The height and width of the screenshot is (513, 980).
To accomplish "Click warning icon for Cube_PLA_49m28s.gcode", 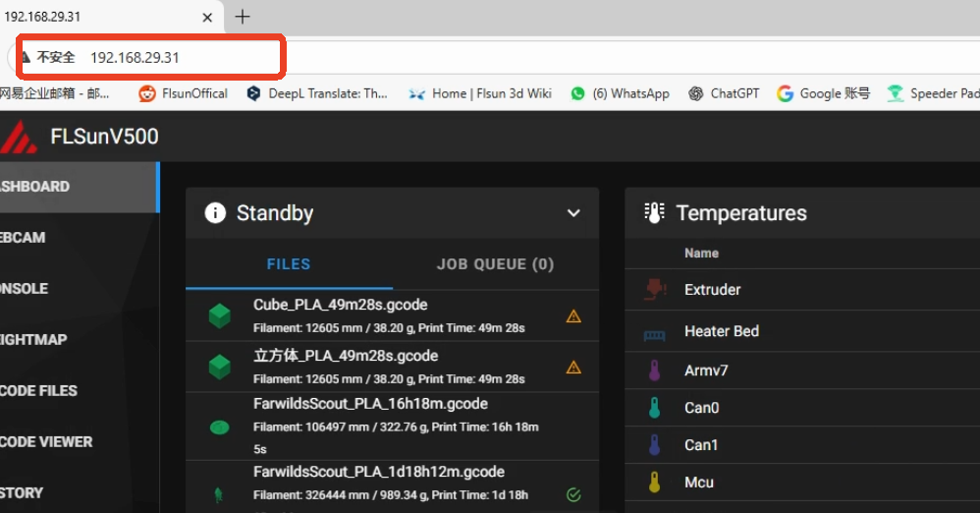I will point(573,316).
